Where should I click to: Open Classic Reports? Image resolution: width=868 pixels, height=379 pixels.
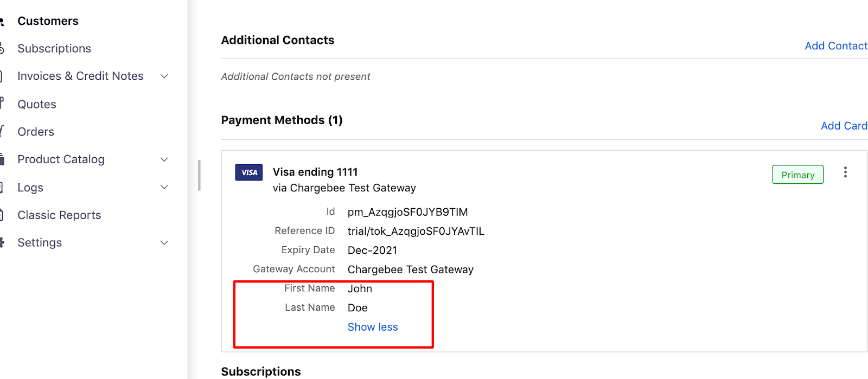[x=59, y=215]
